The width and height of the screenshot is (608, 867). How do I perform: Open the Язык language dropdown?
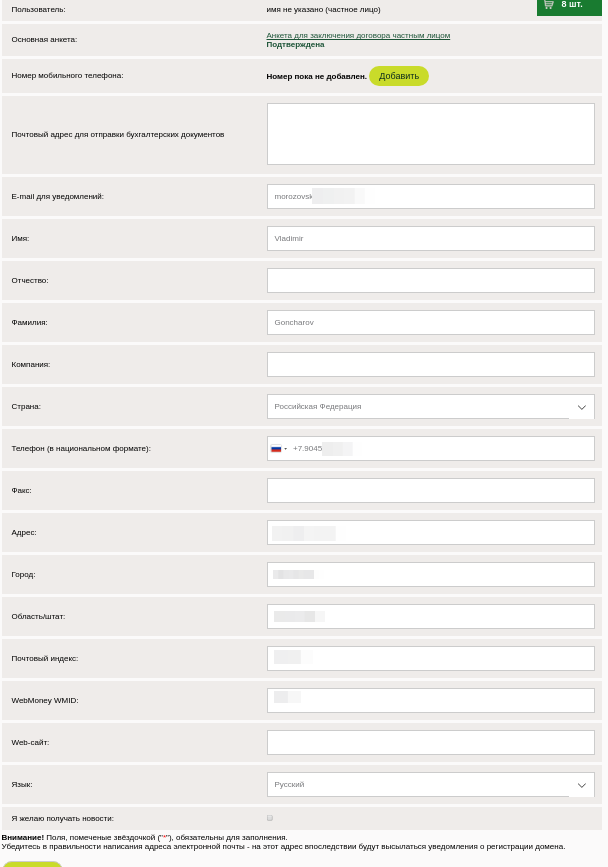[x=581, y=785]
